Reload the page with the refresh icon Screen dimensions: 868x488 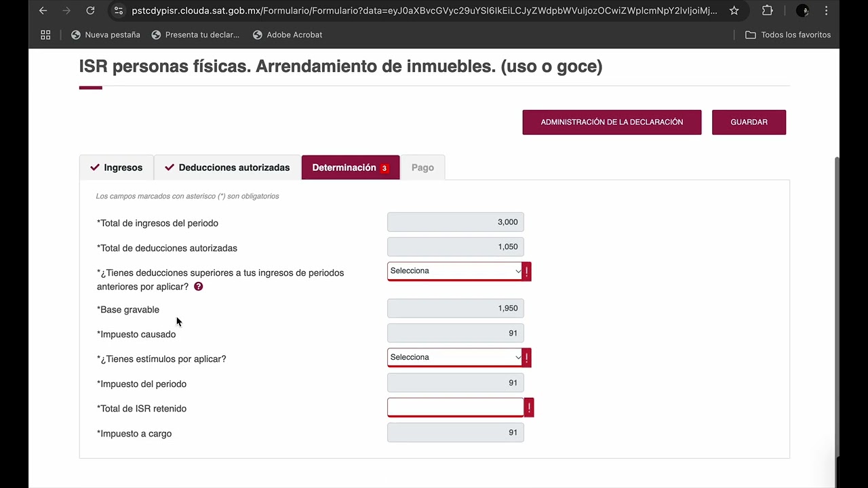(90, 11)
